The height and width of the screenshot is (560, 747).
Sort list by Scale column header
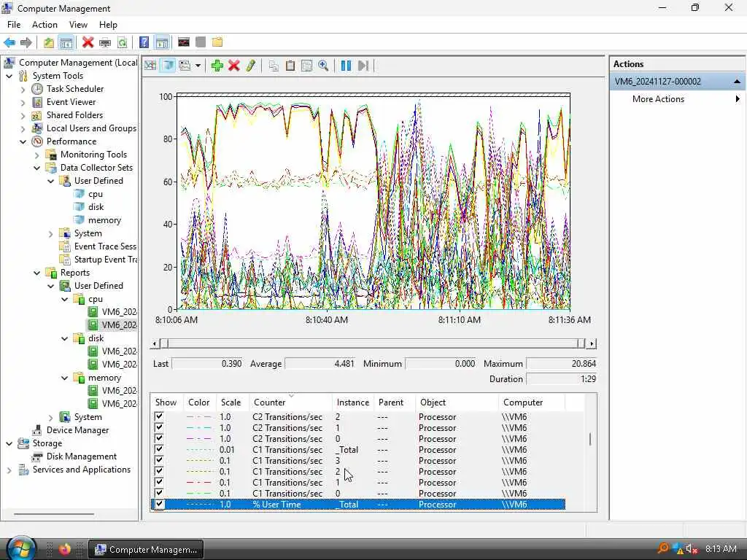pos(233,402)
